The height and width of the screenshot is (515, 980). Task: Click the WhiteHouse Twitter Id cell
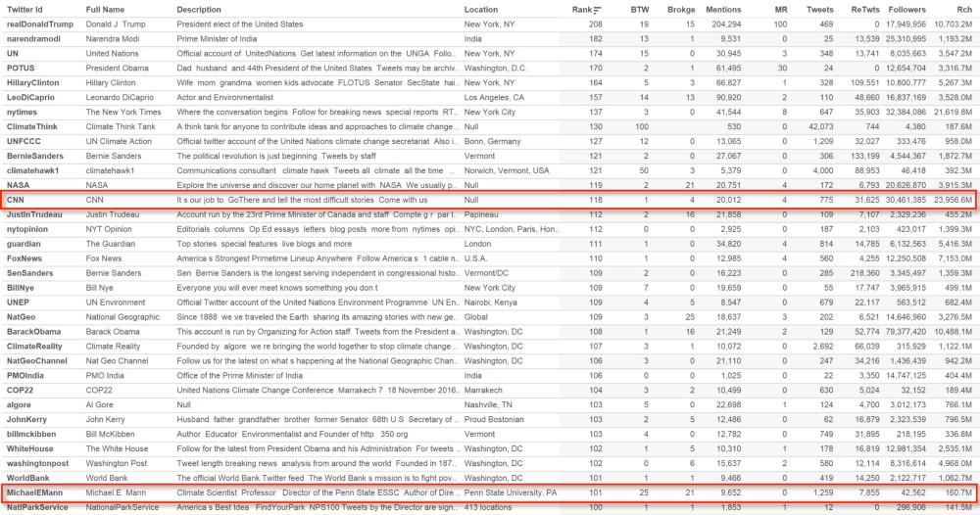[x=29, y=448]
